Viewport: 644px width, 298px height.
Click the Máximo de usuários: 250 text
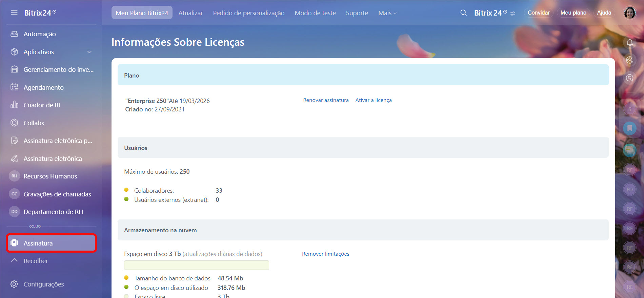pos(157,172)
